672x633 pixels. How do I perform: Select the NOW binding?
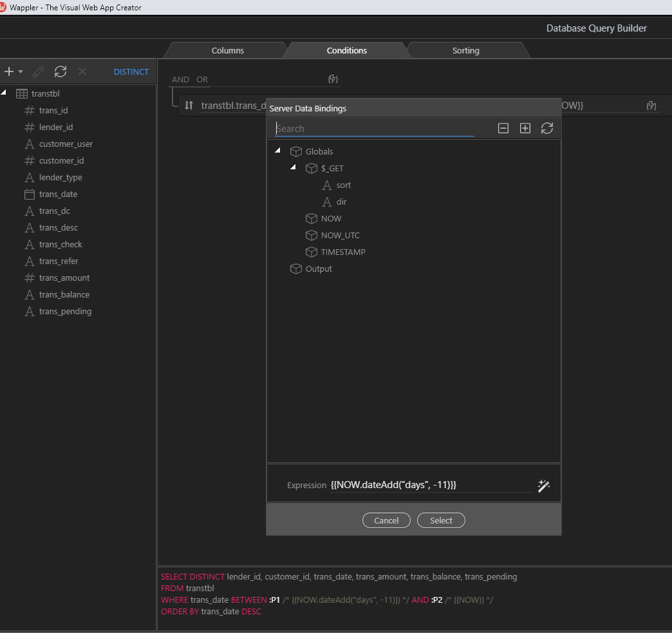pyautogui.click(x=331, y=218)
